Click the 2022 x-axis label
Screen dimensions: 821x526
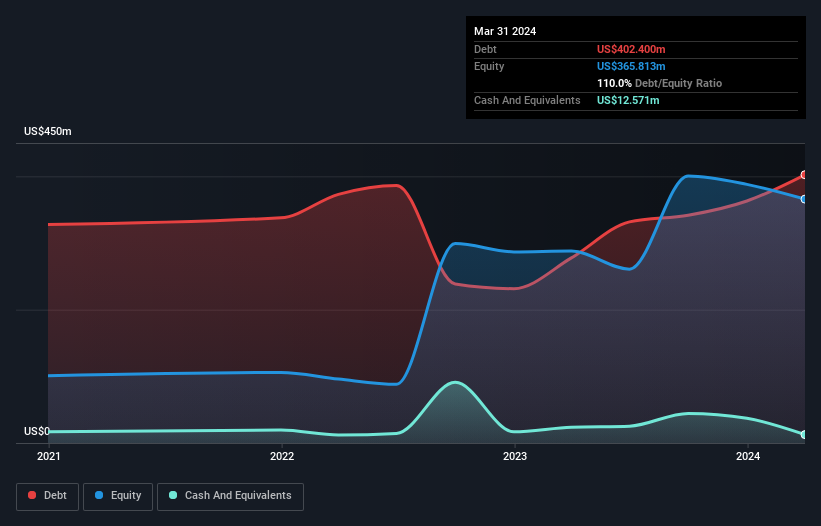coord(282,456)
